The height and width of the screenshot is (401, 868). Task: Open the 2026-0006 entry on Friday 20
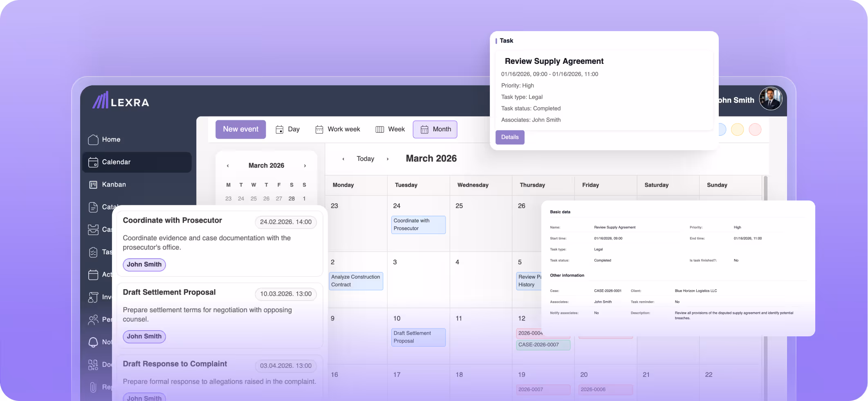606,390
